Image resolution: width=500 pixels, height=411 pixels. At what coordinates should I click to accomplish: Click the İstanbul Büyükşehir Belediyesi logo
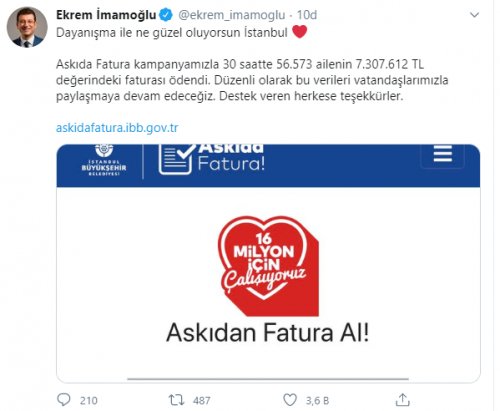tap(104, 160)
